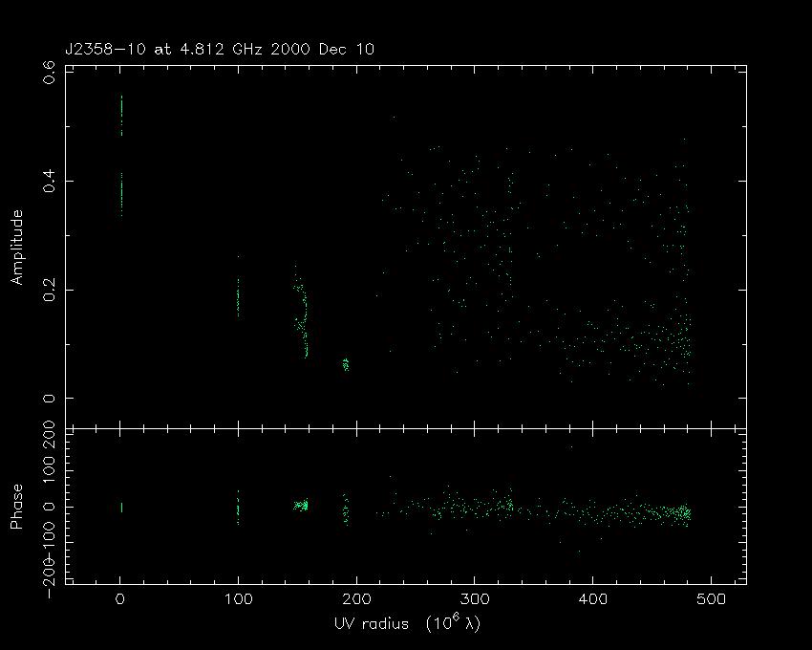Click the plot title 'J2358-10 at 4.812 GHz 2000 Dec 10'
Image resolution: width=812 pixels, height=650 pixels.
click(219, 50)
